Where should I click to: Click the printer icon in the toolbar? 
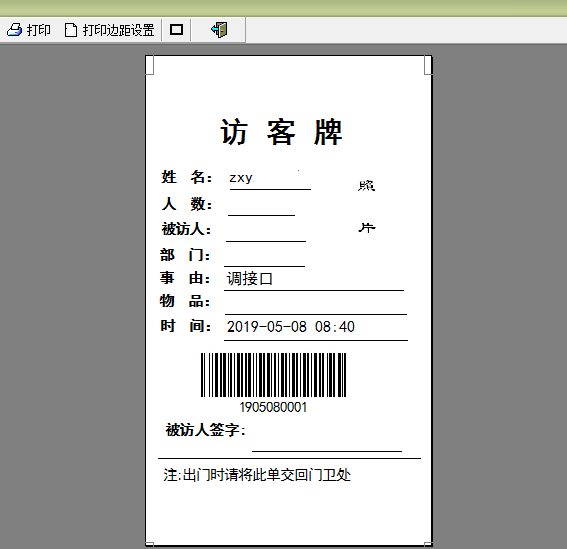14,30
